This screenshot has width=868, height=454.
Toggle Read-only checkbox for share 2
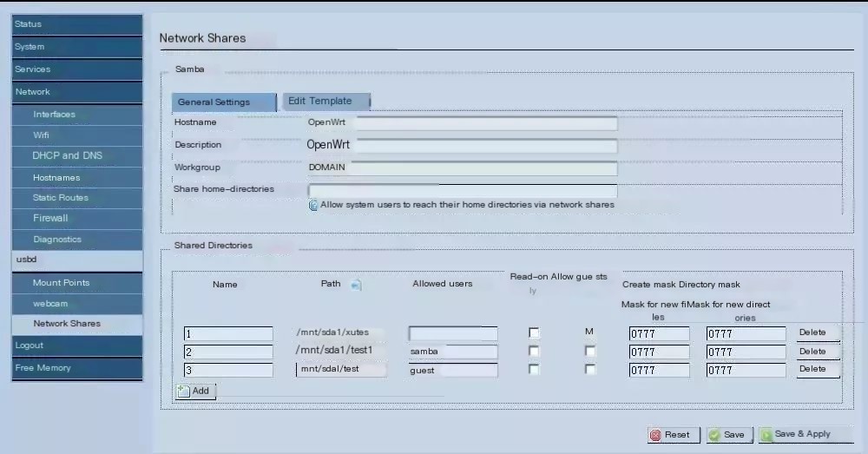[x=534, y=351]
